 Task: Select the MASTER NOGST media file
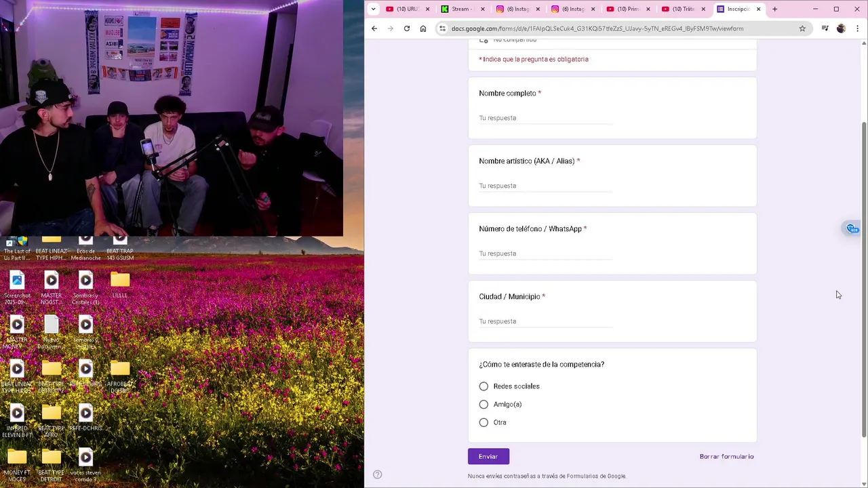pyautogui.click(x=52, y=287)
